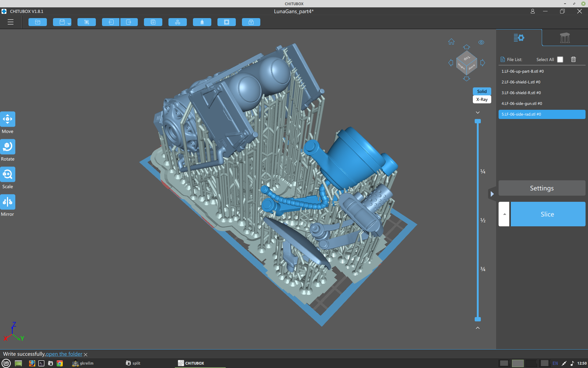Screen dimensions: 588x368
Task: Click the Slice button
Action: pyautogui.click(x=548, y=214)
